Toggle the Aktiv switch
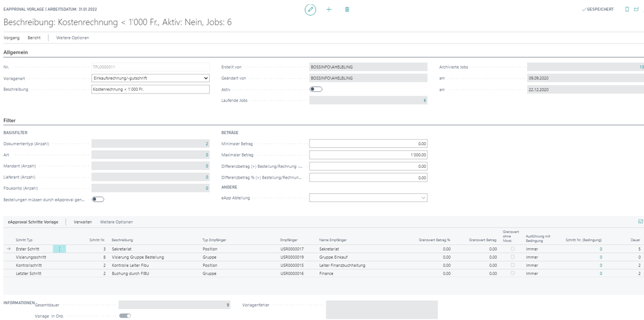This screenshot has width=644, height=320. coord(315,89)
